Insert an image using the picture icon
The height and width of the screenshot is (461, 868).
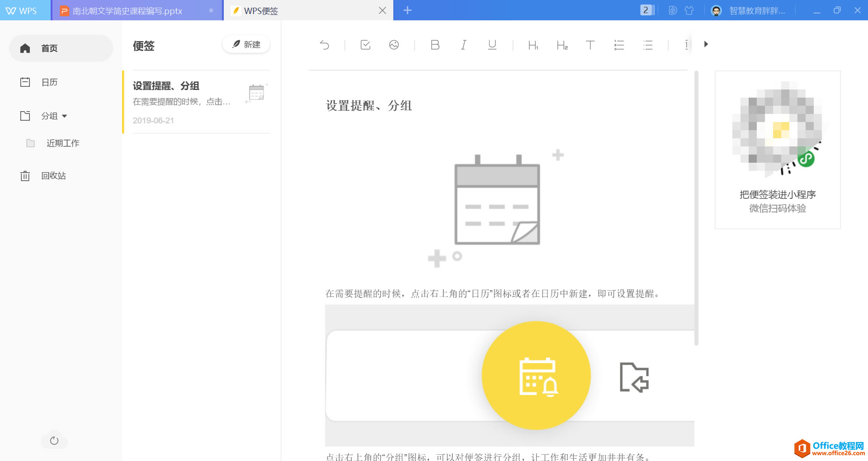pos(394,45)
